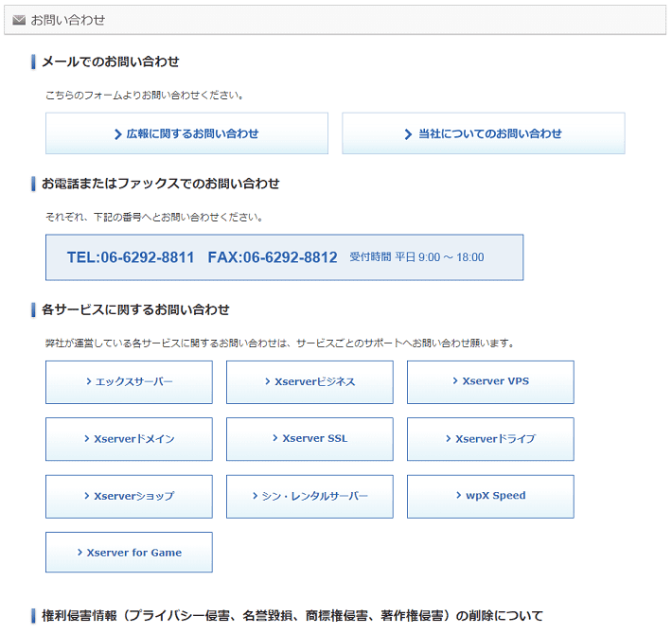Go to Xserverビジネス support

[x=309, y=382]
